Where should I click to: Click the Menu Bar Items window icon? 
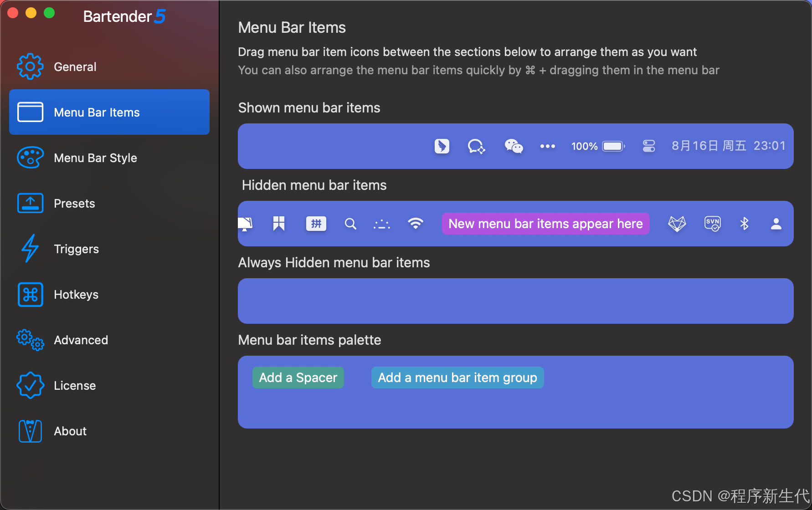(x=30, y=112)
